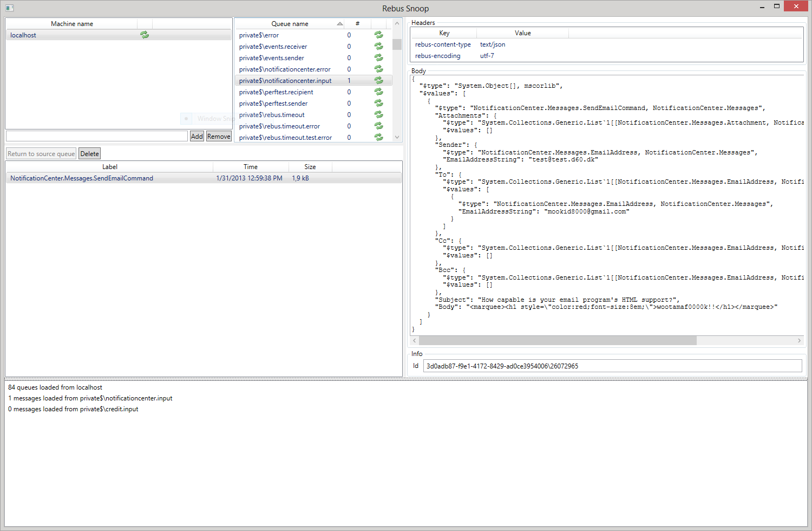Reload the private$\events.sender queue
Viewport: 812px width, 531px height.
coord(378,57)
